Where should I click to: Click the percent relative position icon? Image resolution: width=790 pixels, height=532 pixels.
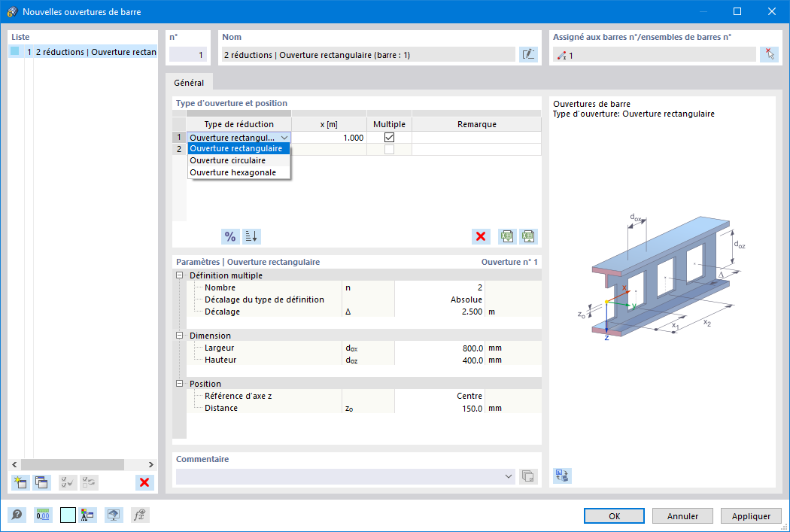point(230,236)
